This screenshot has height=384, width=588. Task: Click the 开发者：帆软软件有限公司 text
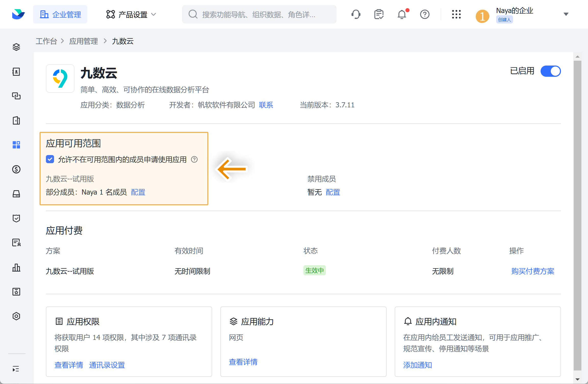tap(212, 105)
